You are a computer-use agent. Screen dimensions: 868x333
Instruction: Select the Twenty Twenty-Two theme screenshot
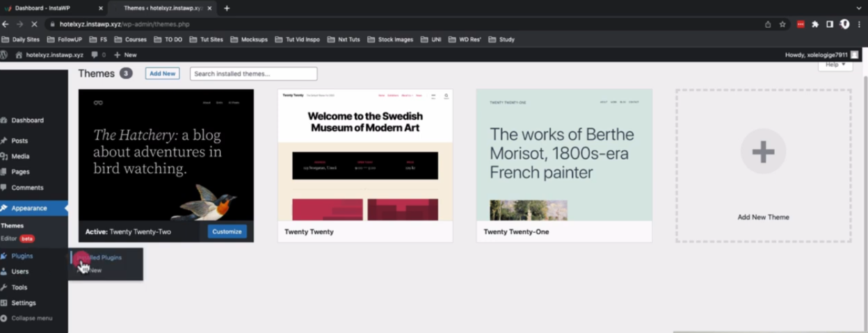coord(166,155)
